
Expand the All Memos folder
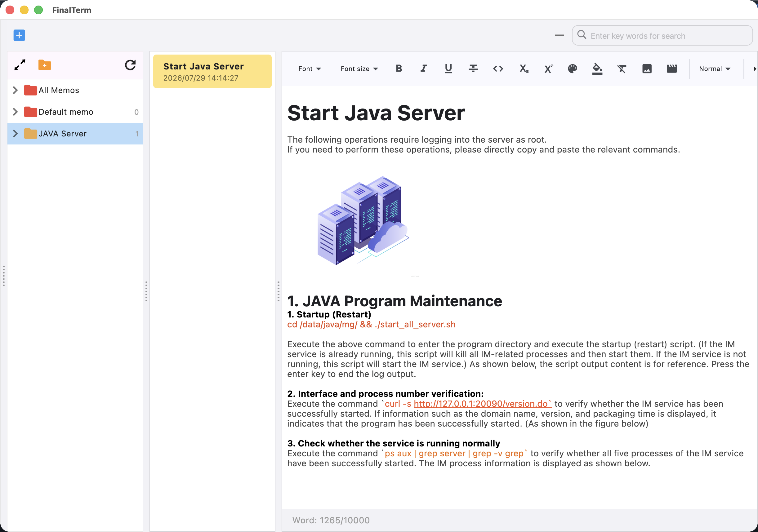(x=15, y=90)
